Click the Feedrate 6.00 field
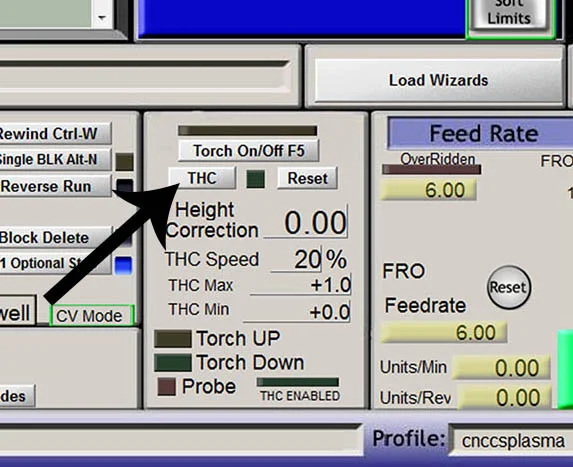Viewport: 573px width, 467px height. click(x=444, y=333)
